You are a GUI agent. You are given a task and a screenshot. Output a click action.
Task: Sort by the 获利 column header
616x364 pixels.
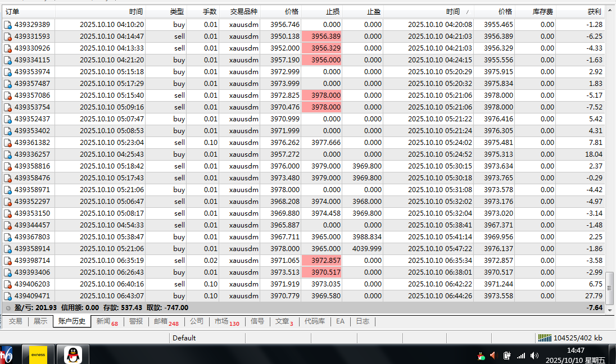(x=594, y=11)
